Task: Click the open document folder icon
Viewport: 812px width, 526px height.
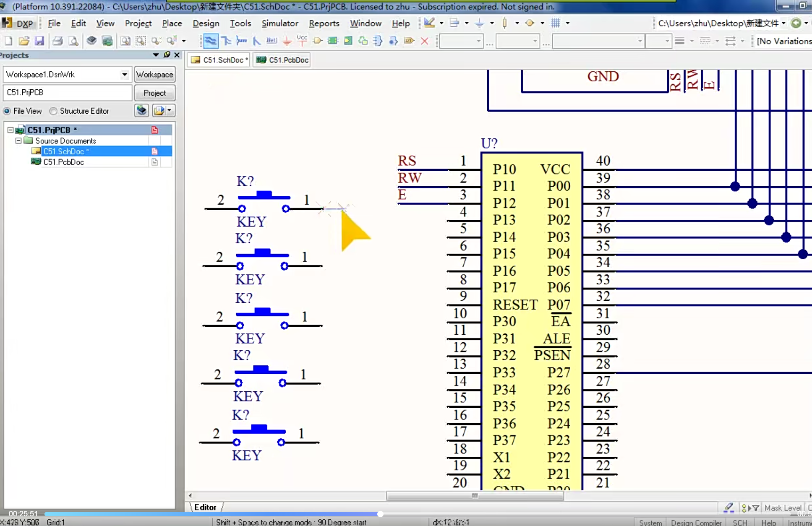Action: click(x=24, y=41)
